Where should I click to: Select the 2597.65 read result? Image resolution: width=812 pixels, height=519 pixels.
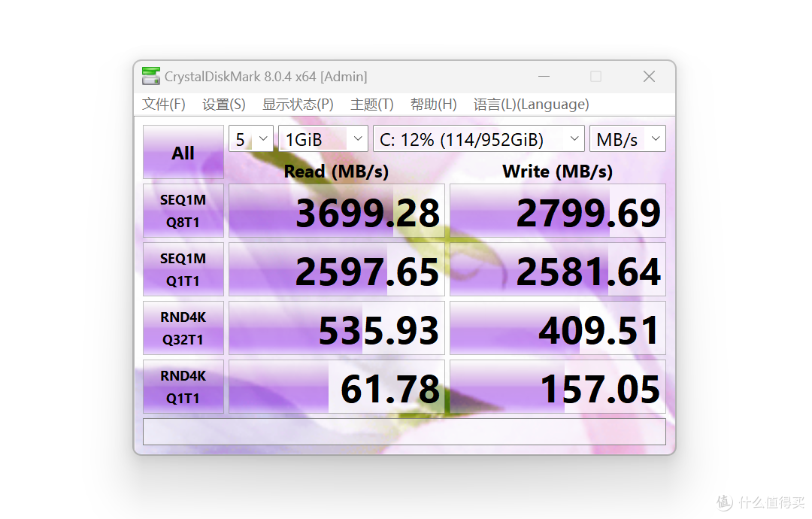coord(337,269)
